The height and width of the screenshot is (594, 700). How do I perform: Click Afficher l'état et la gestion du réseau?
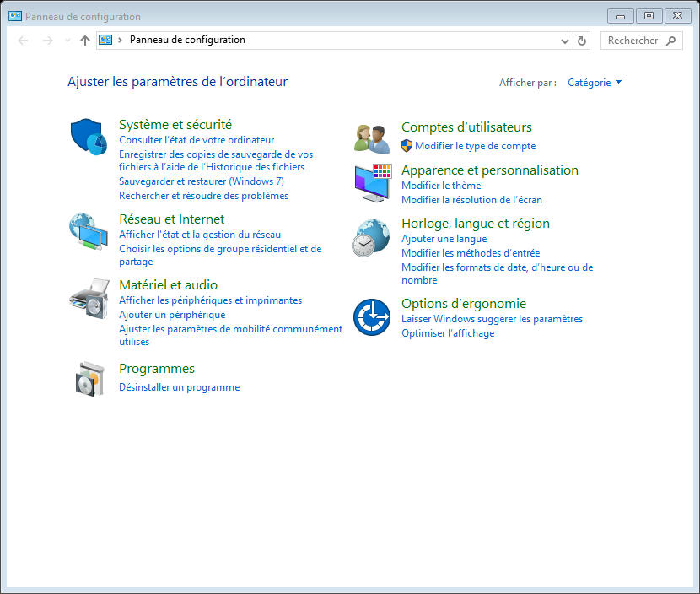click(x=200, y=235)
